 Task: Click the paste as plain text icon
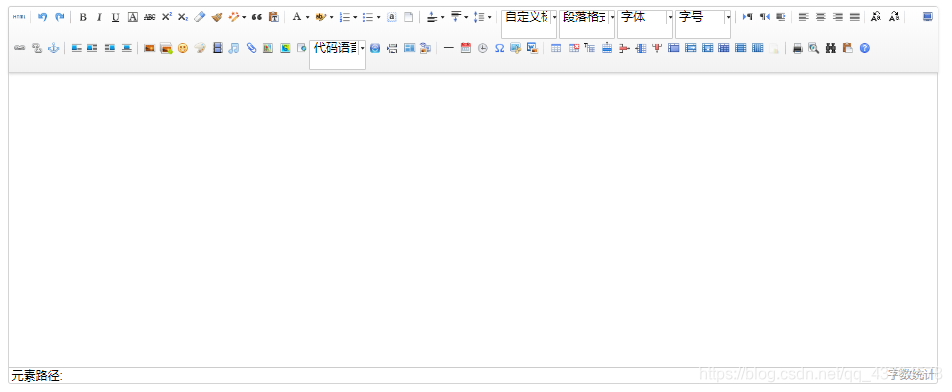(273, 17)
